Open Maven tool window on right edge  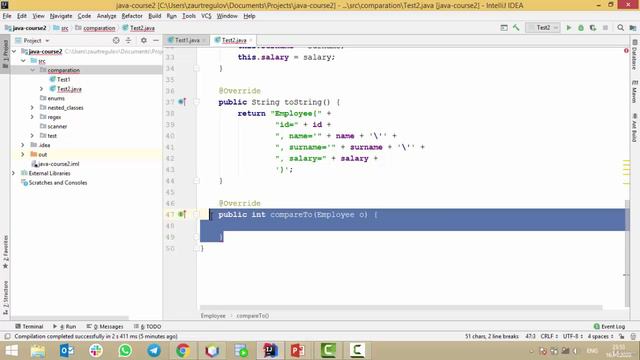(634, 92)
